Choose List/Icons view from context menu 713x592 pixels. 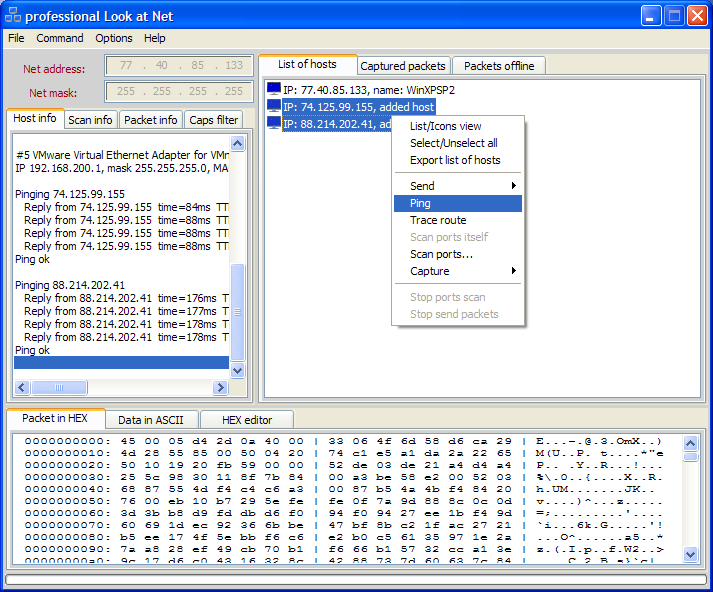click(x=458, y=126)
